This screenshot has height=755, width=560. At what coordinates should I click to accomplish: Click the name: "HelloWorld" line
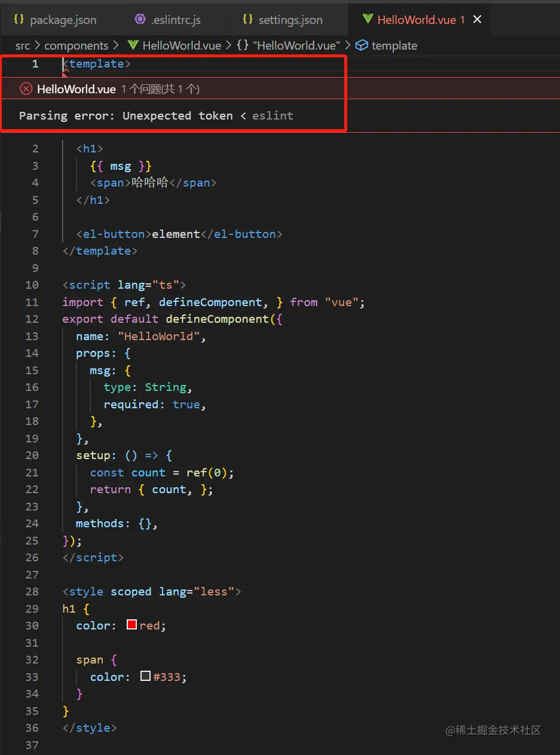point(141,336)
